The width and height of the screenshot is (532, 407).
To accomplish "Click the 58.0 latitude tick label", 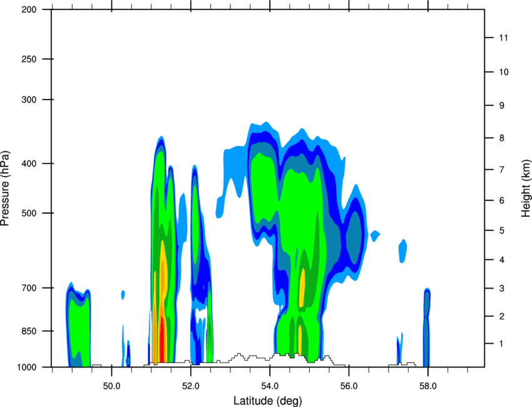I will [428, 386].
